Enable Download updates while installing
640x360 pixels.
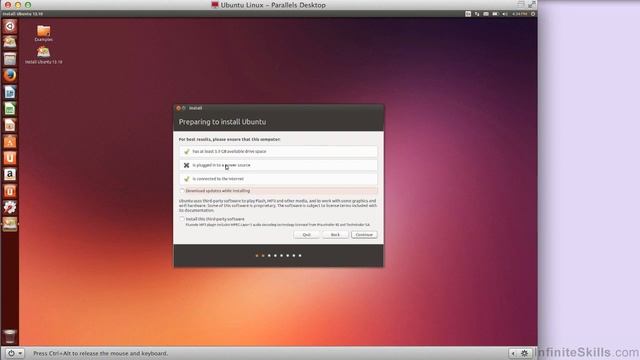pos(182,191)
